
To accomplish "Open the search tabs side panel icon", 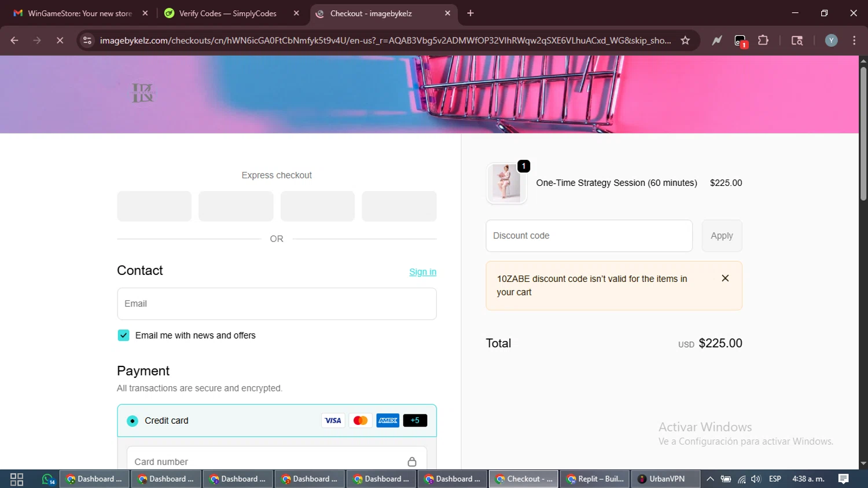I will pos(797,41).
